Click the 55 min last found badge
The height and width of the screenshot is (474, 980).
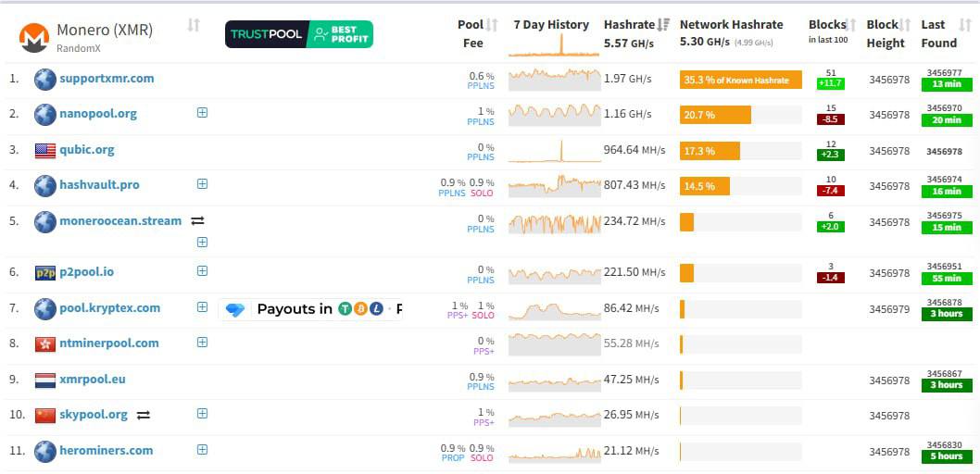(947, 278)
